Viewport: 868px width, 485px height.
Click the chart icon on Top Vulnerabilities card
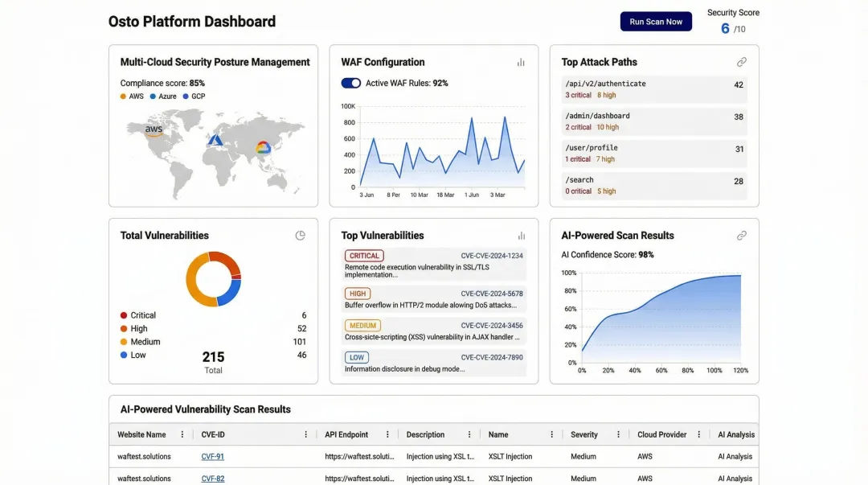coord(521,235)
